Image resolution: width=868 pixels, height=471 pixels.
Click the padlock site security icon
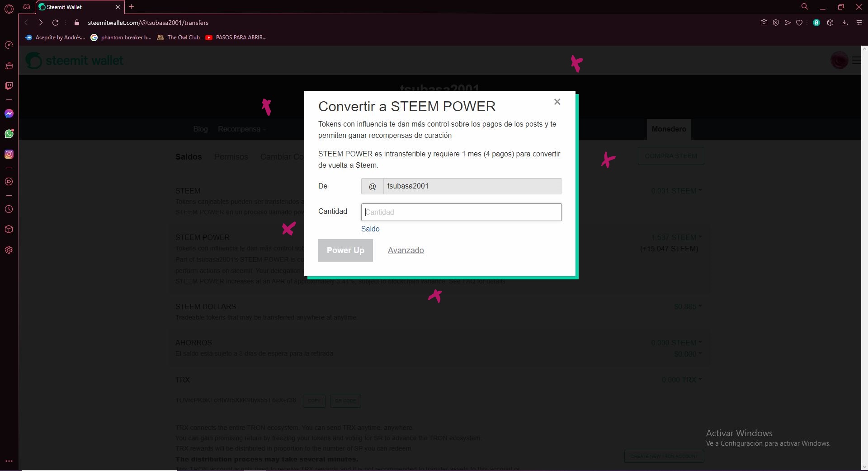tap(77, 23)
